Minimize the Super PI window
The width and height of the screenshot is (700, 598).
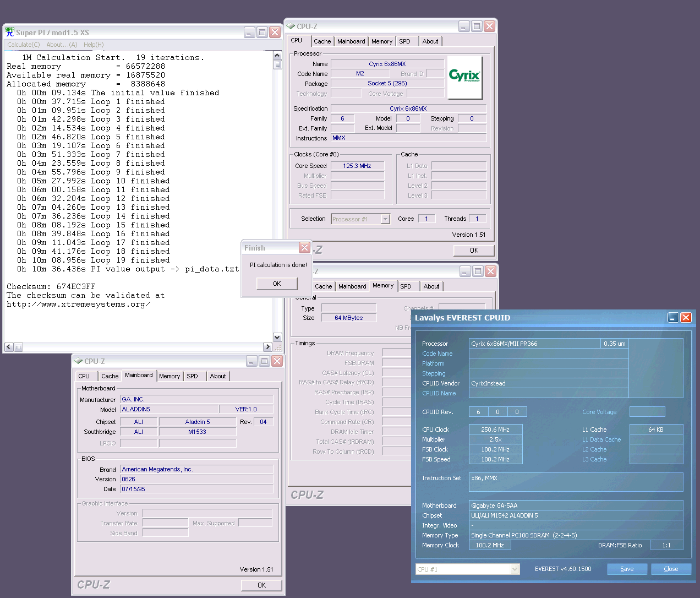(x=249, y=32)
